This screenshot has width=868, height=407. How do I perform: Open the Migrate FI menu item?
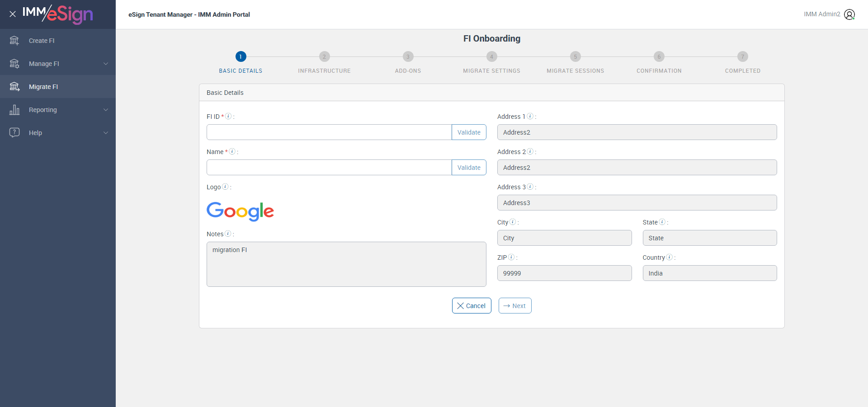click(x=43, y=87)
